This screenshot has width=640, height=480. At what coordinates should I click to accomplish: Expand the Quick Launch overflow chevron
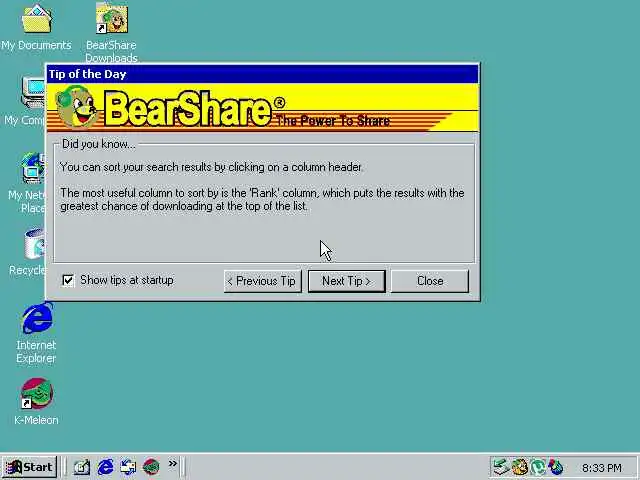point(173,463)
